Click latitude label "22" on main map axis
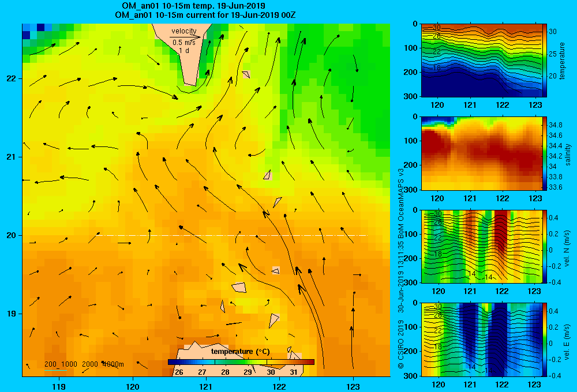The image size is (577, 392). pyautogui.click(x=11, y=79)
